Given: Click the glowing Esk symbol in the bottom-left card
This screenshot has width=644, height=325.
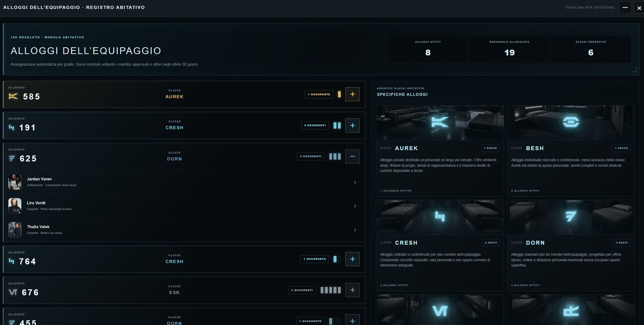Looking at the screenshot, I should pos(440,311).
